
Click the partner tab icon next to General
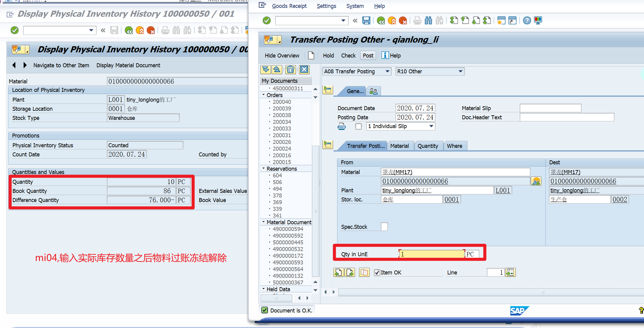[x=373, y=91]
